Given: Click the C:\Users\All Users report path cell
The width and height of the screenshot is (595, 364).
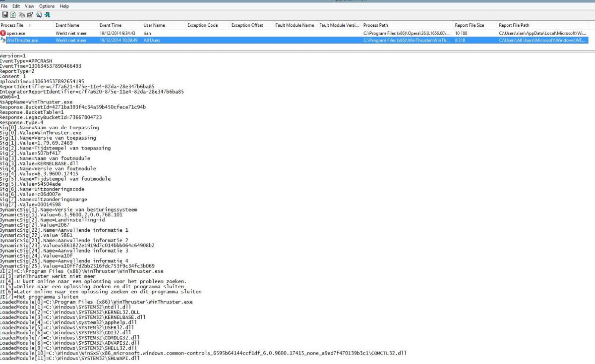Looking at the screenshot, I should point(543,40).
